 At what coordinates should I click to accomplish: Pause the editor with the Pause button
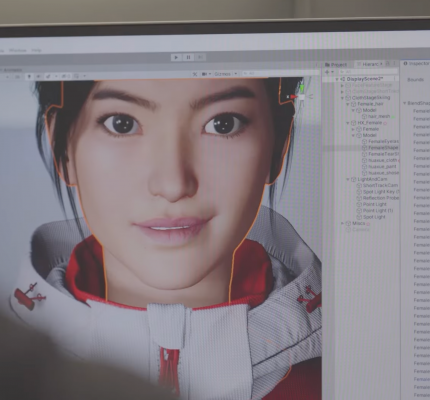pos(188,57)
